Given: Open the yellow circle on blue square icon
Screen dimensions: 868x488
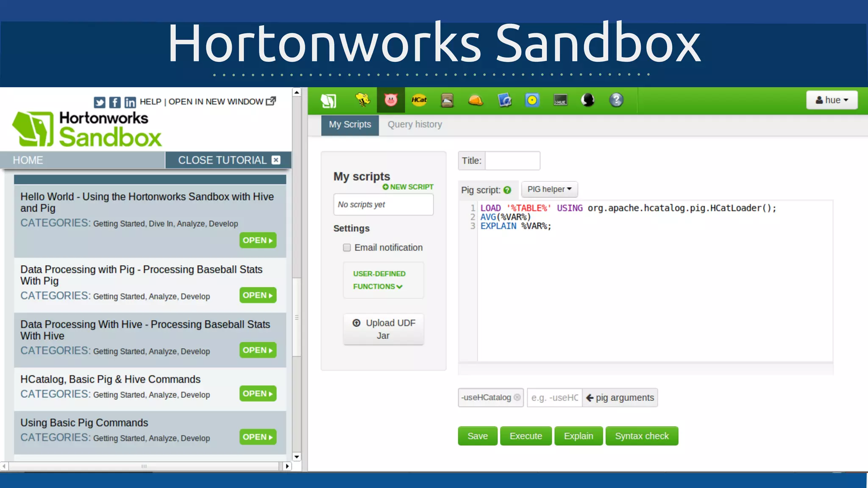Looking at the screenshot, I should 532,100.
